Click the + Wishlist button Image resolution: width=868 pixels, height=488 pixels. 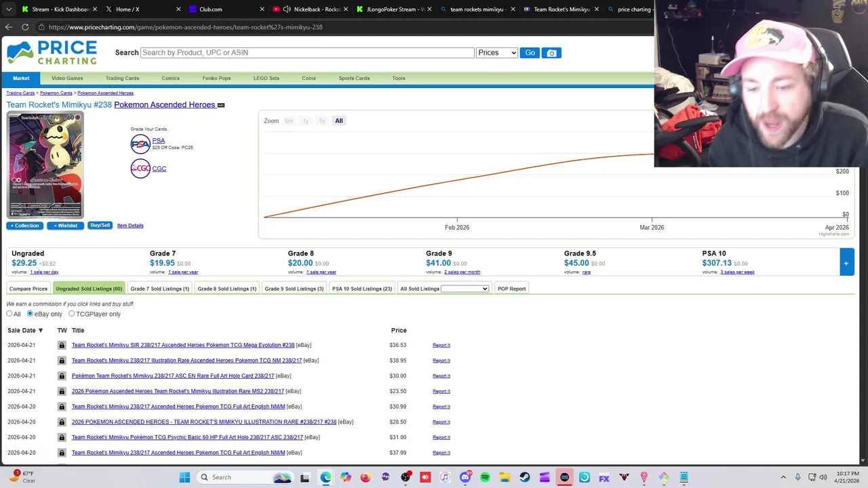coord(65,226)
